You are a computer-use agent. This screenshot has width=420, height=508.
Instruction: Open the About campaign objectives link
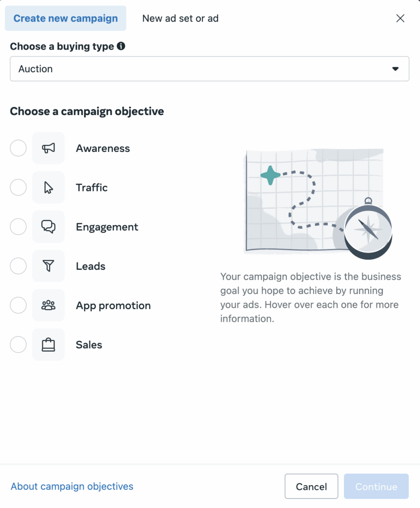(71, 486)
